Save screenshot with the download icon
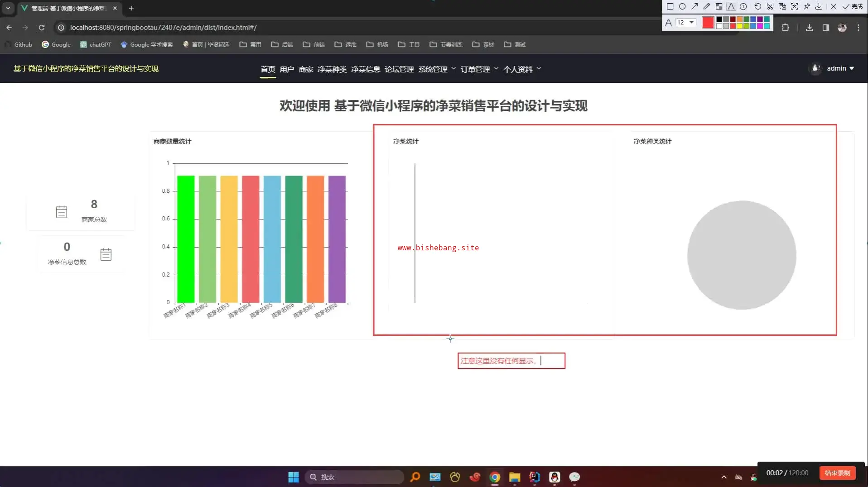Image resolution: width=868 pixels, height=487 pixels. click(819, 6)
